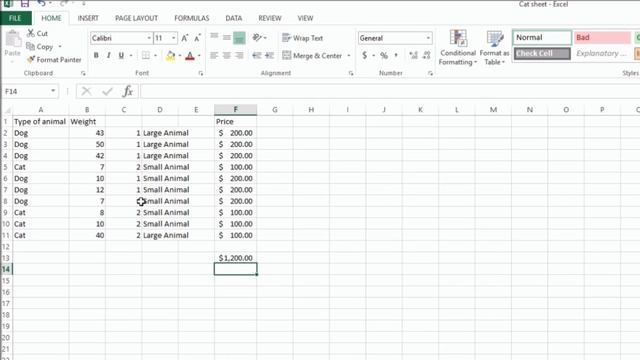Expand the Merge & Center dropdown arrow
This screenshot has width=640, height=360.
click(x=349, y=56)
